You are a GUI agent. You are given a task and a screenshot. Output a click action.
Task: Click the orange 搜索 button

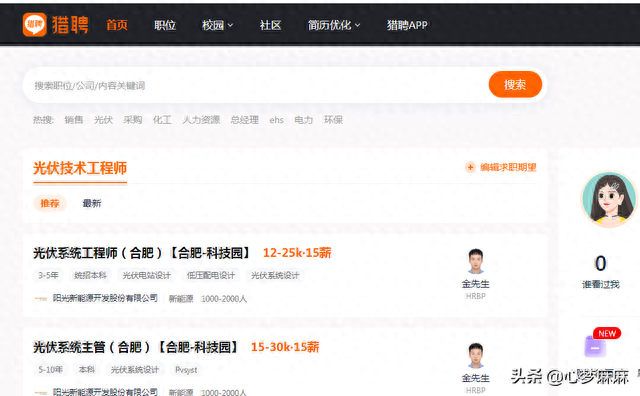pos(515,85)
